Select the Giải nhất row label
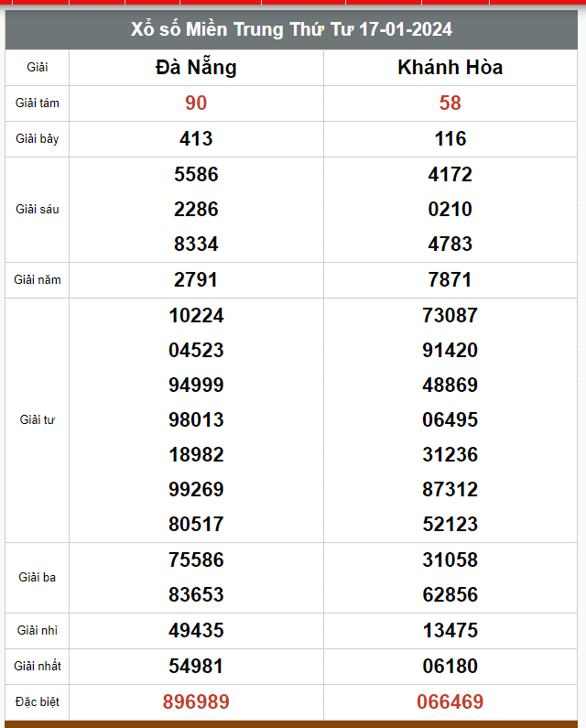Image resolution: width=586 pixels, height=728 pixels. (38, 667)
